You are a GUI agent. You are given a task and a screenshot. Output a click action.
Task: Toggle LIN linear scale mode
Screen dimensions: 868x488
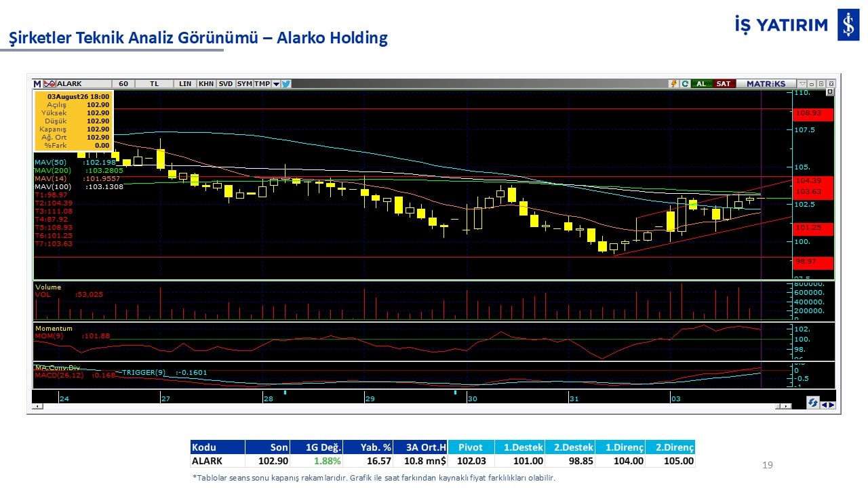point(185,84)
